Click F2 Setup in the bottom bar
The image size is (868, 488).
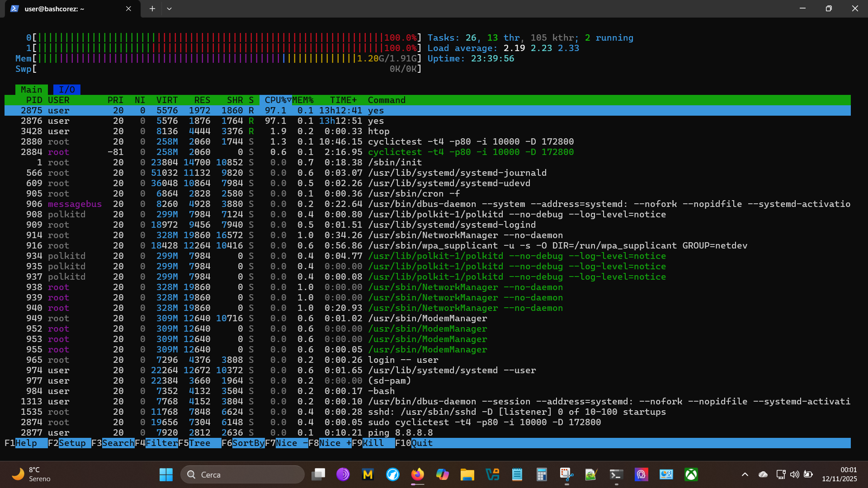[x=72, y=443]
